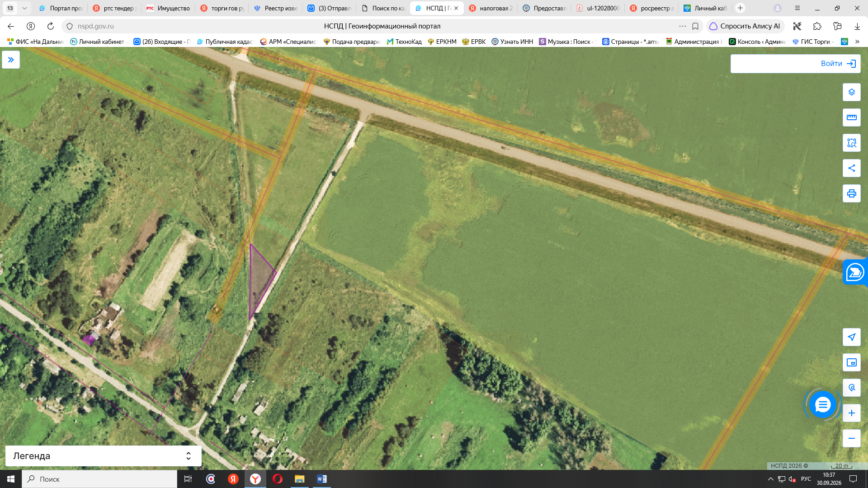Show more bookmarks overflow chevron

(x=857, y=42)
